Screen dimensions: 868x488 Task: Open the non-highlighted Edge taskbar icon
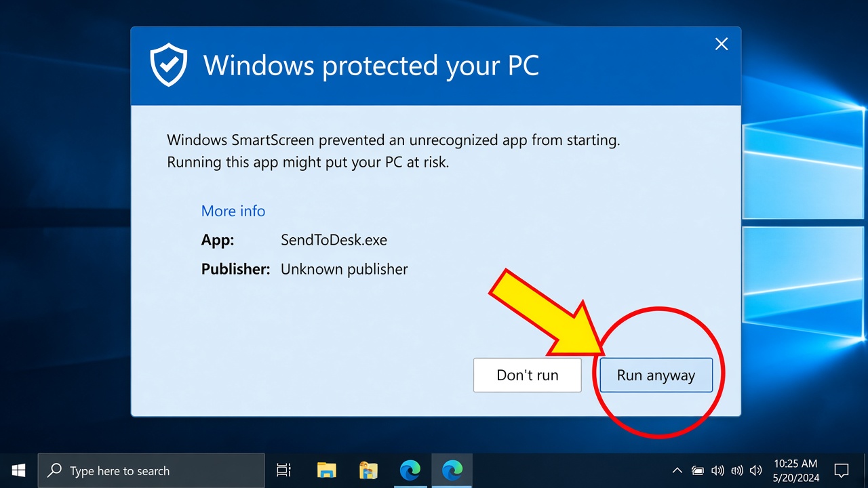click(x=410, y=470)
